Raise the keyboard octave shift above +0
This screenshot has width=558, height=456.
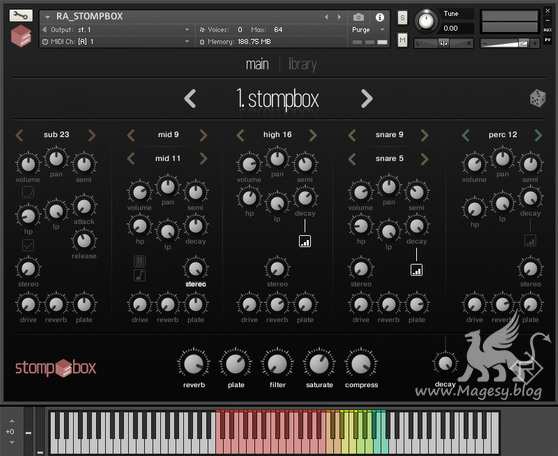12,421
